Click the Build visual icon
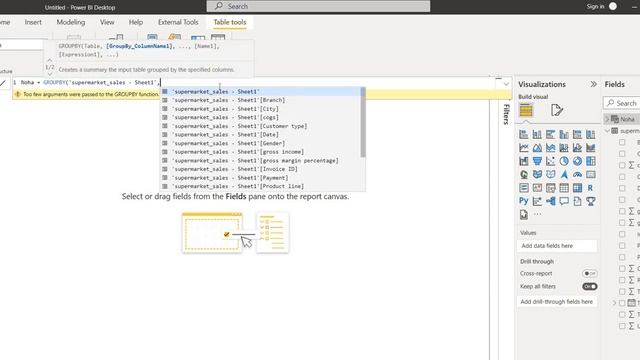This screenshot has height=360, width=640. (526, 110)
